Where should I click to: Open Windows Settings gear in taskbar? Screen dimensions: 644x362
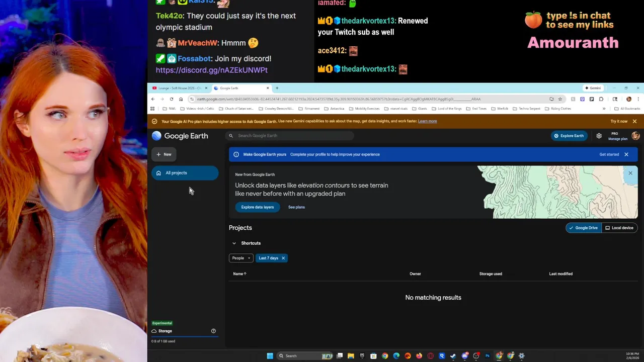522,356
